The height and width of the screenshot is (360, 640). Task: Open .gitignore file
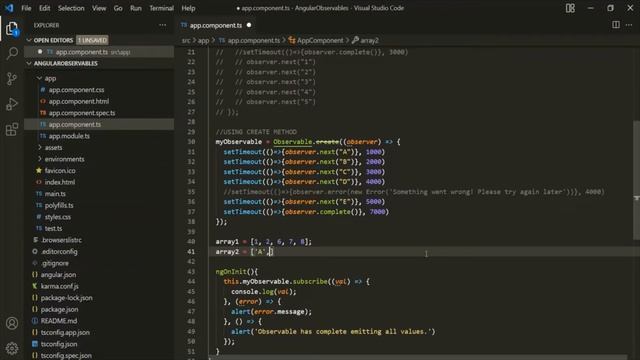(55, 263)
